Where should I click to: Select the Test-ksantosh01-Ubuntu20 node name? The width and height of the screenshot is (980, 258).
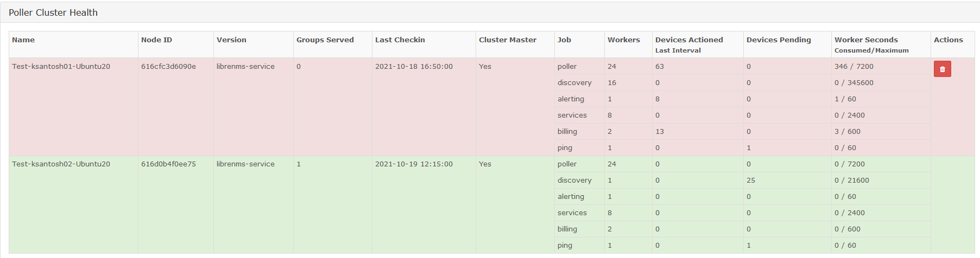(x=61, y=66)
